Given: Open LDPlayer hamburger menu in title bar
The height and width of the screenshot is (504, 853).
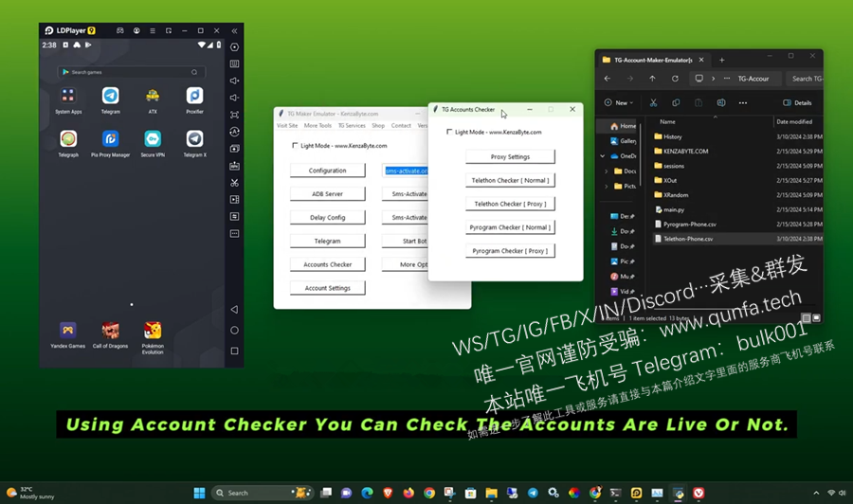Looking at the screenshot, I should tap(153, 31).
